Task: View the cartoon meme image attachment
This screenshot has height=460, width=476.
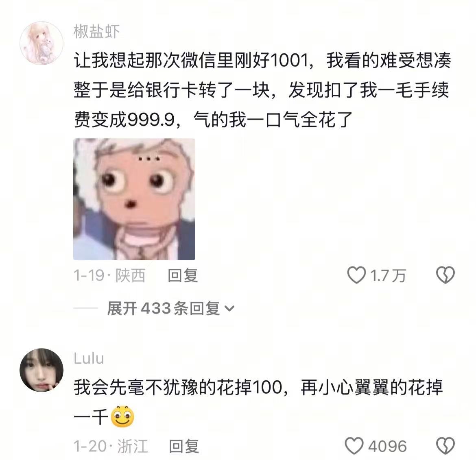Action: point(134,199)
